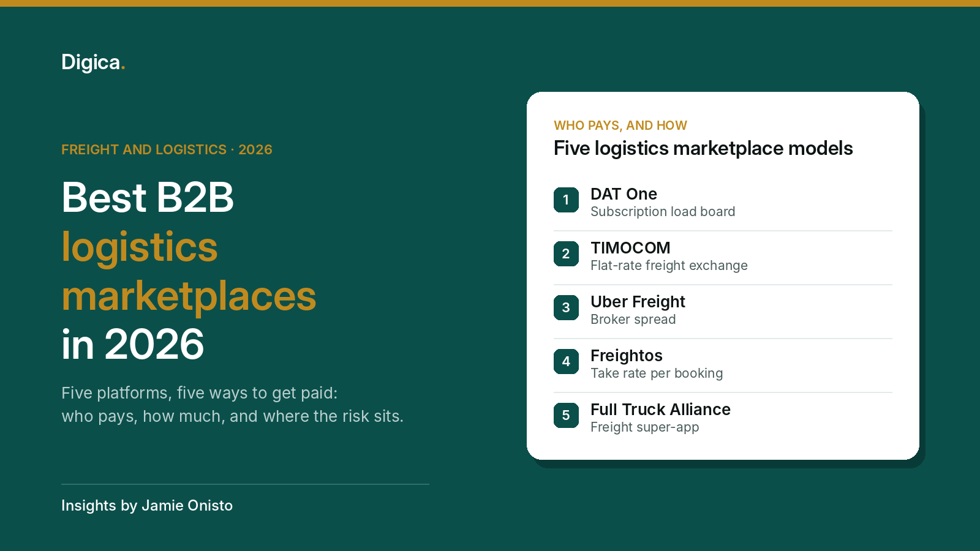Viewport: 980px width, 551px height.
Task: Click 'who pays, how much, and where the risk sits.' line
Action: (233, 416)
